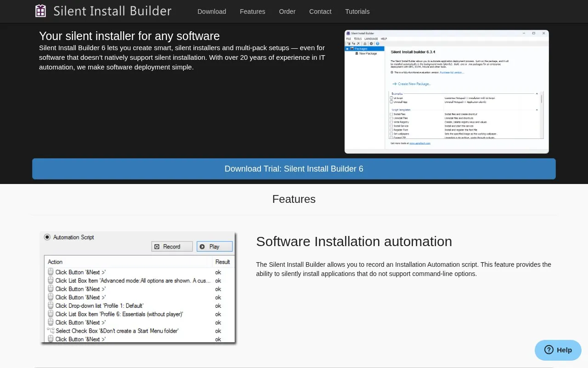Tick the Uninstall App checkbox in the app screenshot
Screen dimensions: 588x368
(x=391, y=102)
